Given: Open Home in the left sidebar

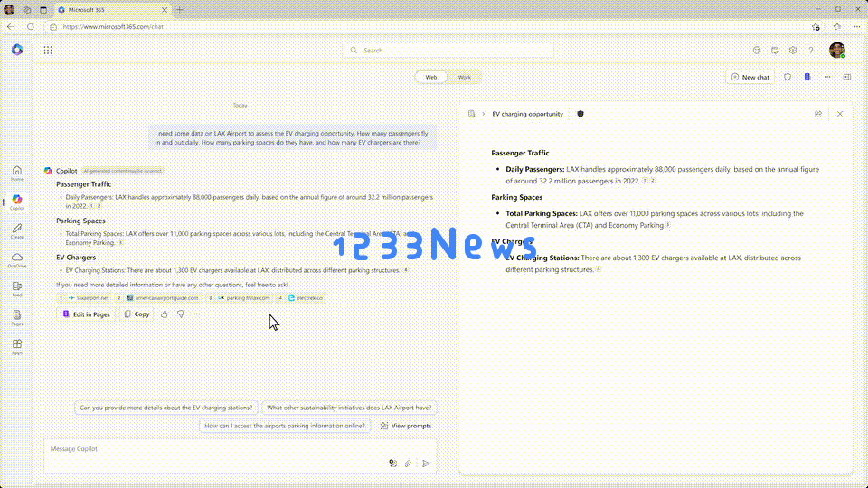Looking at the screenshot, I should coord(17,174).
